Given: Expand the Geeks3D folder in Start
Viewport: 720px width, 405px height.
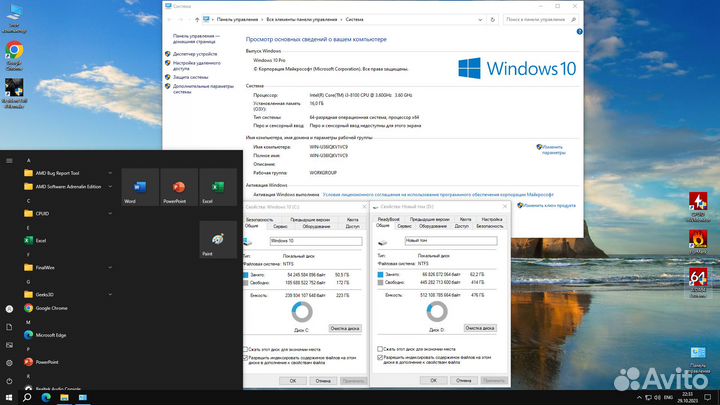Looking at the screenshot, I should point(110,294).
